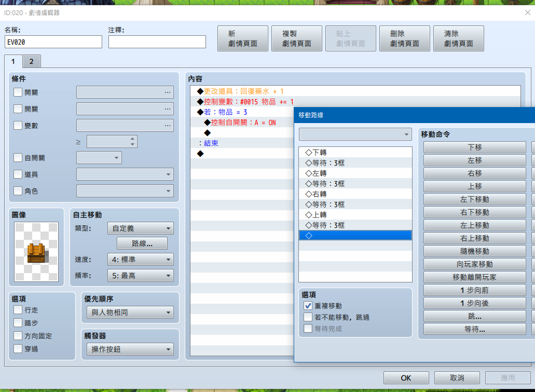Confirm with the OK button
Image resolution: width=535 pixels, height=392 pixels.
(406, 378)
